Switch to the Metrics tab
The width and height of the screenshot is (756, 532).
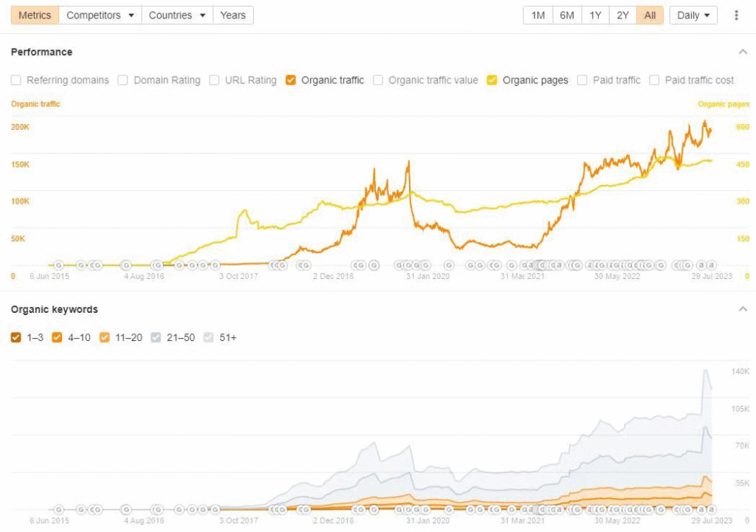[35, 15]
